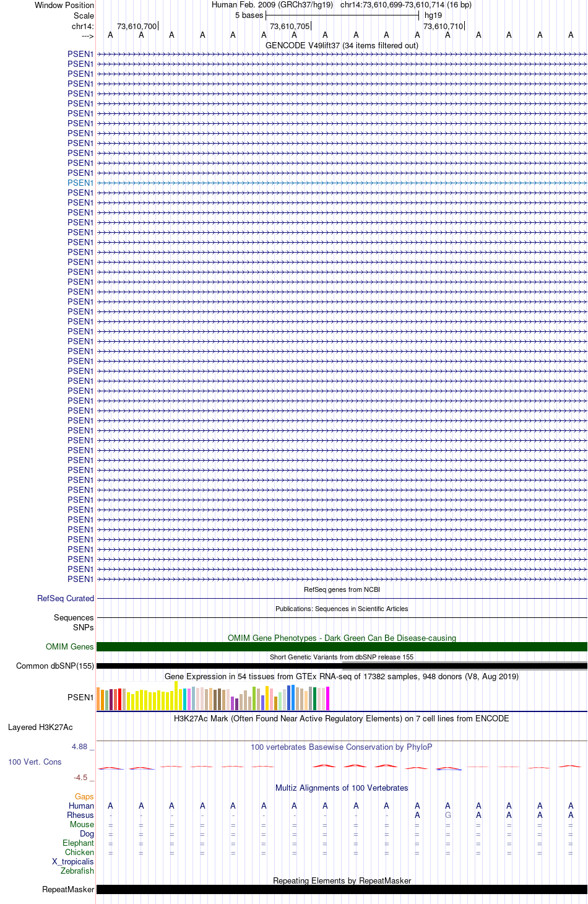The width and height of the screenshot is (588, 904).
Task: Select the Dog alignment row label
Action: coord(87,833)
